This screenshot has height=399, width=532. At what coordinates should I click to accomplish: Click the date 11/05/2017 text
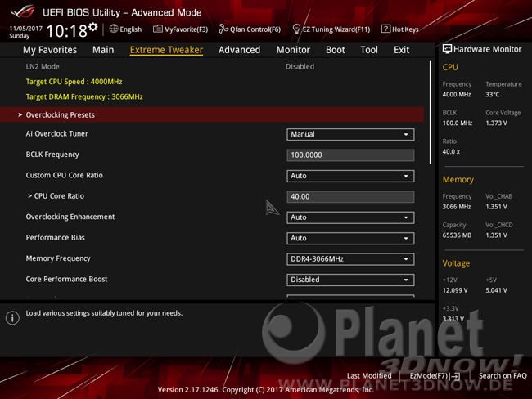pos(26,29)
